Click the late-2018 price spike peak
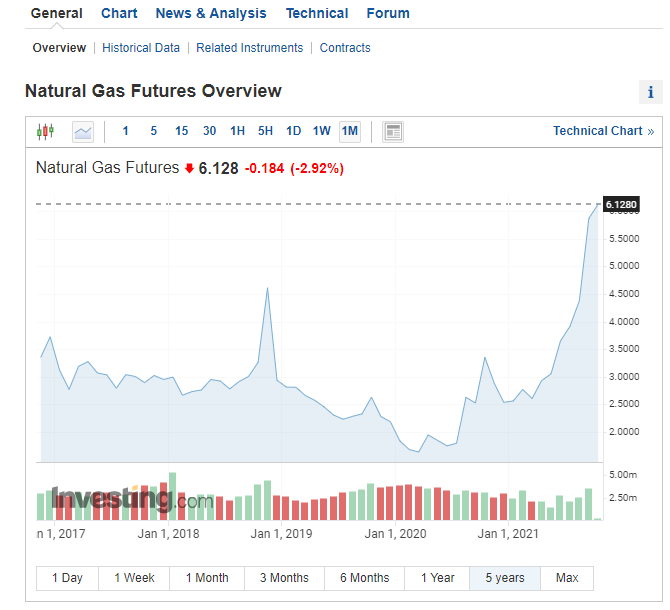 [267, 288]
